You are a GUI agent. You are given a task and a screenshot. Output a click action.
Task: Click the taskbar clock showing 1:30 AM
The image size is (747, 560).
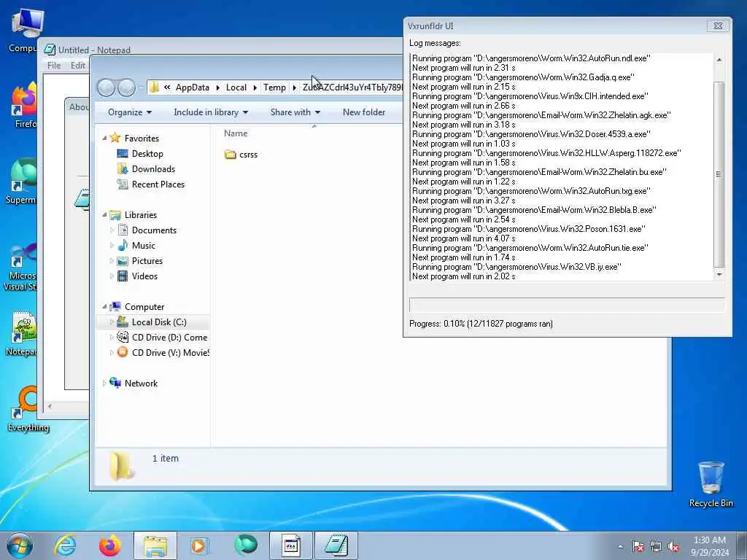pyautogui.click(x=709, y=545)
